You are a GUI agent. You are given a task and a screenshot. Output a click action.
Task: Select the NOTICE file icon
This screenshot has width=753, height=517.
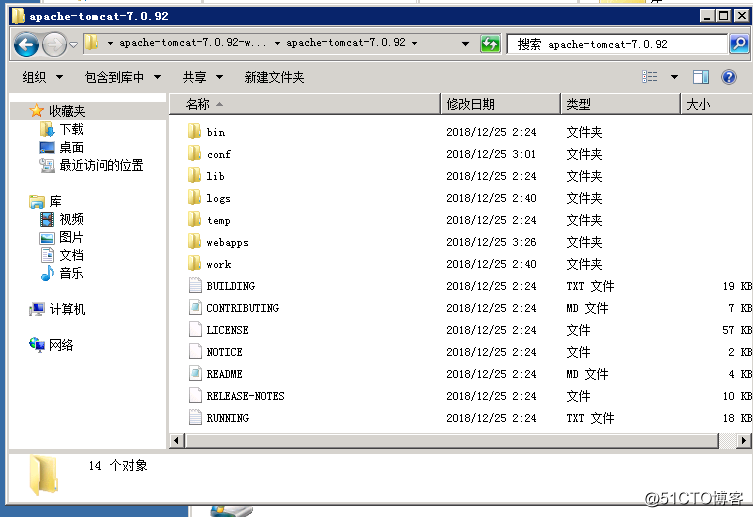click(x=195, y=351)
